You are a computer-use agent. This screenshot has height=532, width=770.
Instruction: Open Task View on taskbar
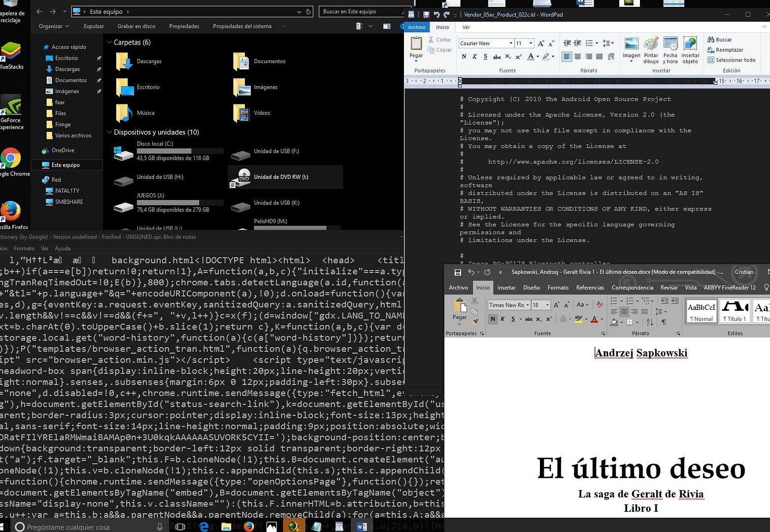(180, 527)
